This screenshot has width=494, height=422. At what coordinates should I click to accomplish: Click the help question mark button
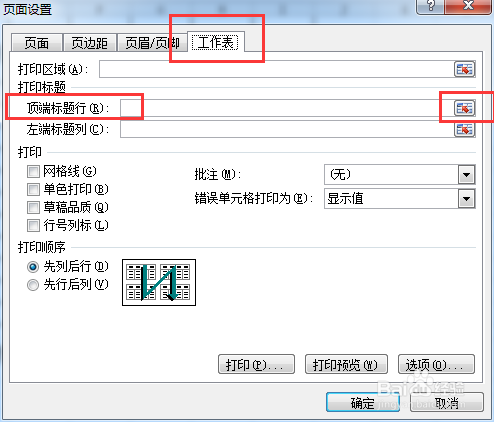pyautogui.click(x=430, y=6)
